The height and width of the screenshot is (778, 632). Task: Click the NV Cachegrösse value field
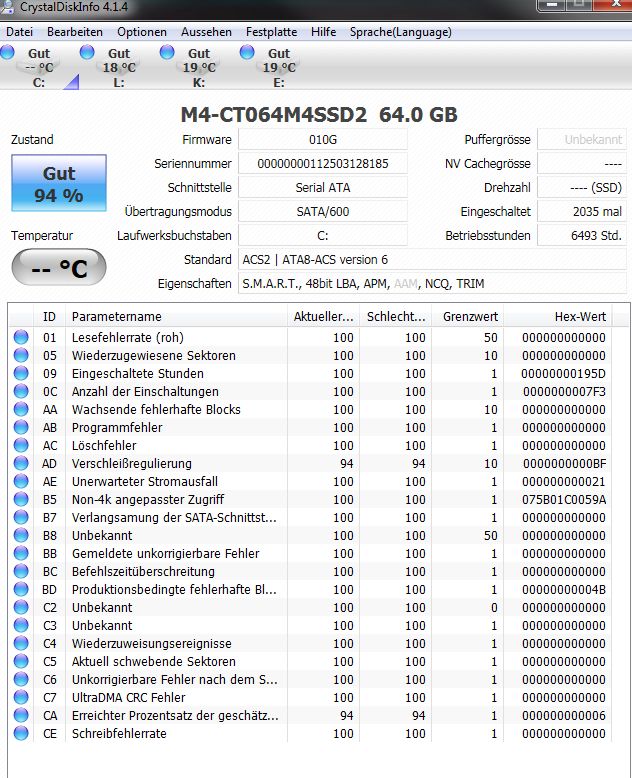click(582, 164)
